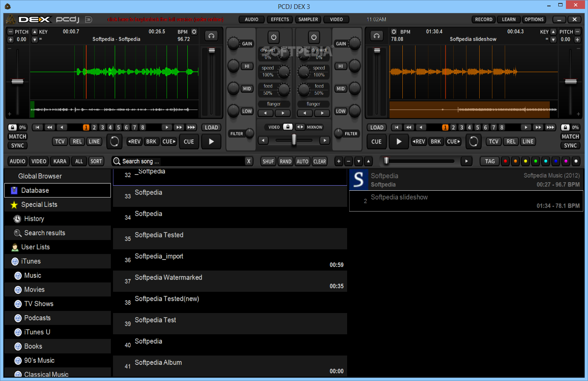Tap the left deck BPM circle button

point(194,32)
